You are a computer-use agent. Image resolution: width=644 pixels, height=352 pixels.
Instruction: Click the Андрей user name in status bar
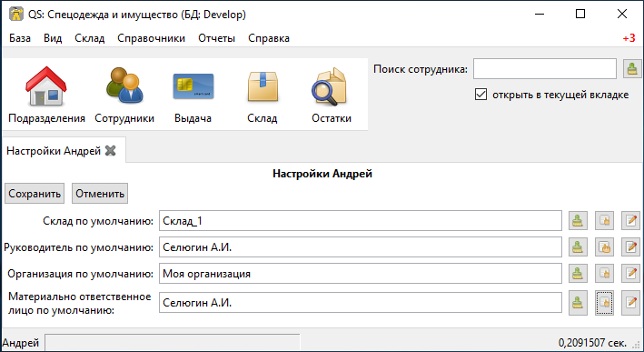tap(20, 343)
